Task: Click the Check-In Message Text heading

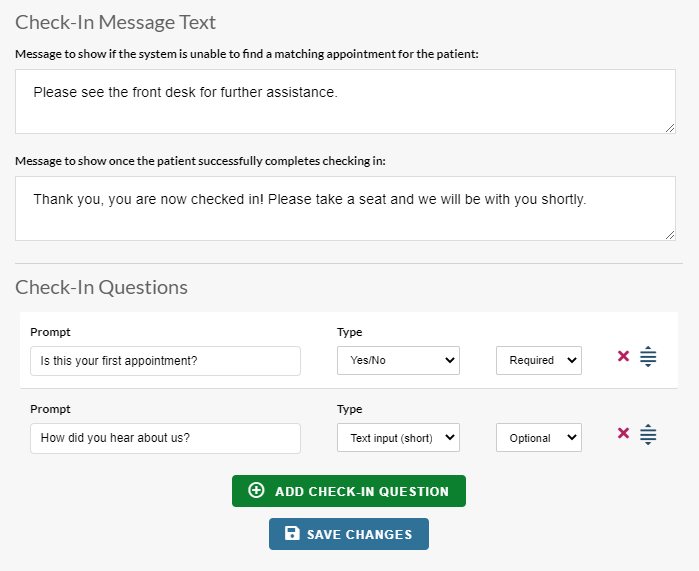Action: [x=115, y=22]
